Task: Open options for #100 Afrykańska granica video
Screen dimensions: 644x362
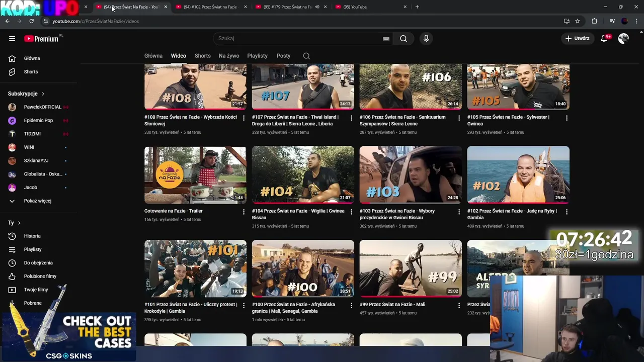Action: click(352, 305)
